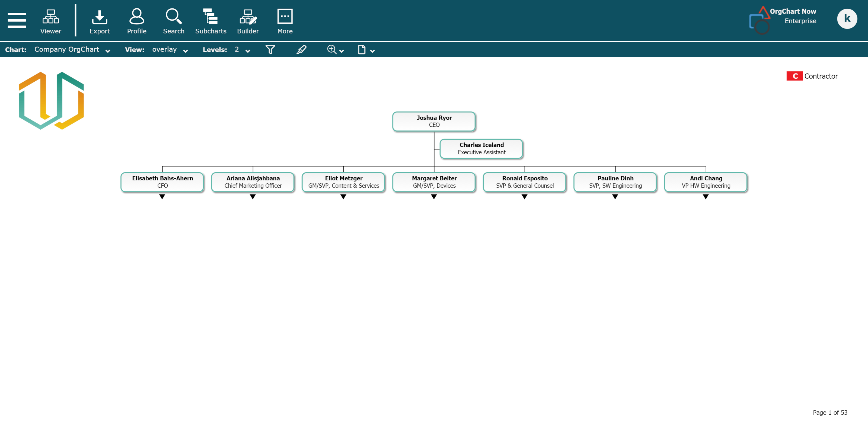This screenshot has height=431, width=868.
Task: Open the Company OrgChart chart dropdown
Action: click(72, 50)
